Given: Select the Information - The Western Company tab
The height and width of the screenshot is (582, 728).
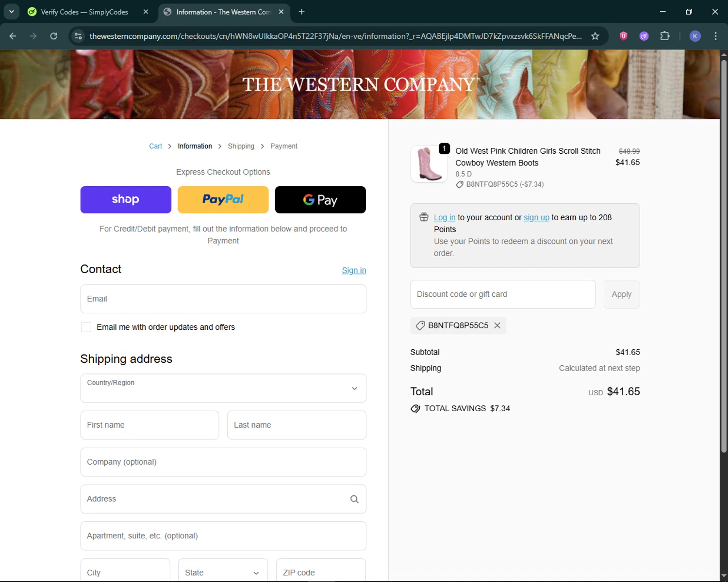Looking at the screenshot, I should [224, 12].
